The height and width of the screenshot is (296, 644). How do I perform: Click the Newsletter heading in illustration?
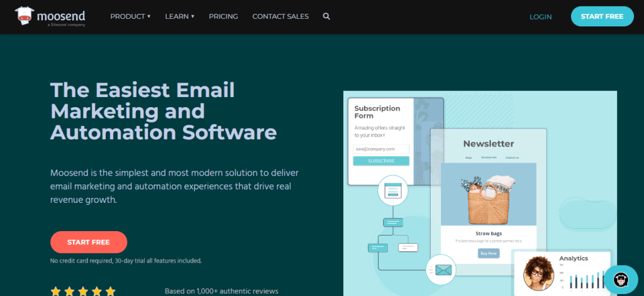(x=488, y=144)
